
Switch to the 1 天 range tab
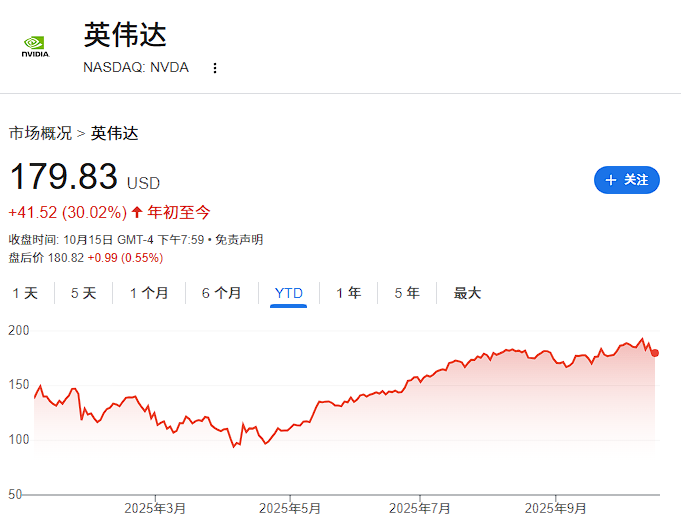click(25, 293)
